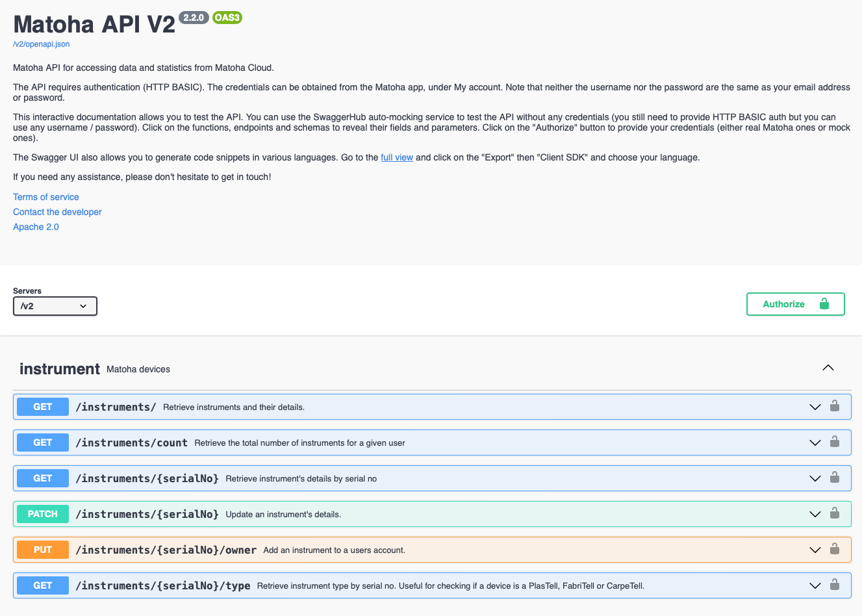Click lock icon on /instruments/{serialNo}/type row

pos(835,585)
